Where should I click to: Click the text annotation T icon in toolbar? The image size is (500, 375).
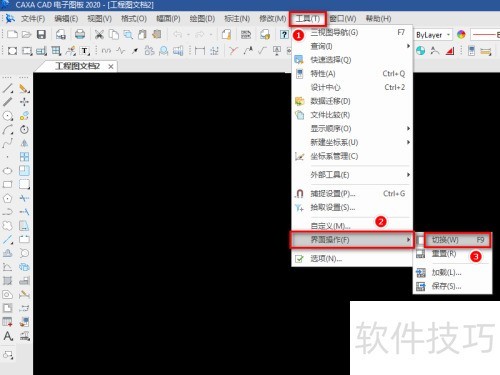[85, 51]
